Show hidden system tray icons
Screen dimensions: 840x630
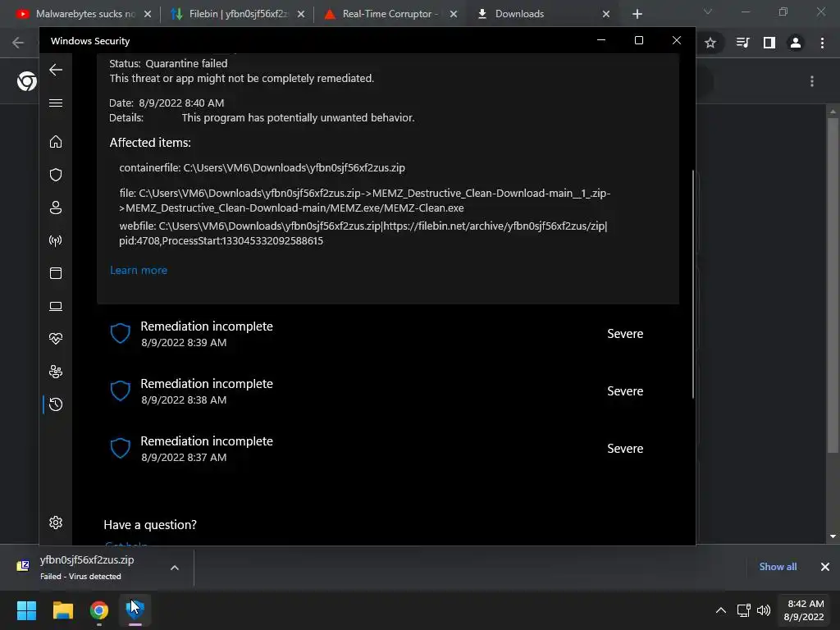pos(721,610)
